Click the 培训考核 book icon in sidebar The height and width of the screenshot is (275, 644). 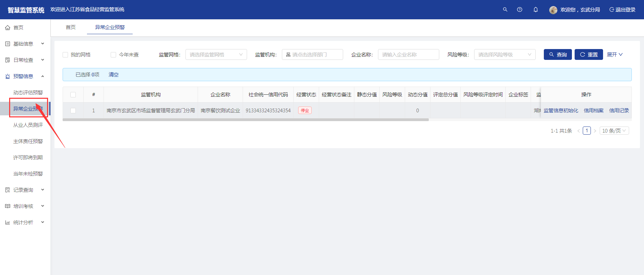[x=7, y=206]
